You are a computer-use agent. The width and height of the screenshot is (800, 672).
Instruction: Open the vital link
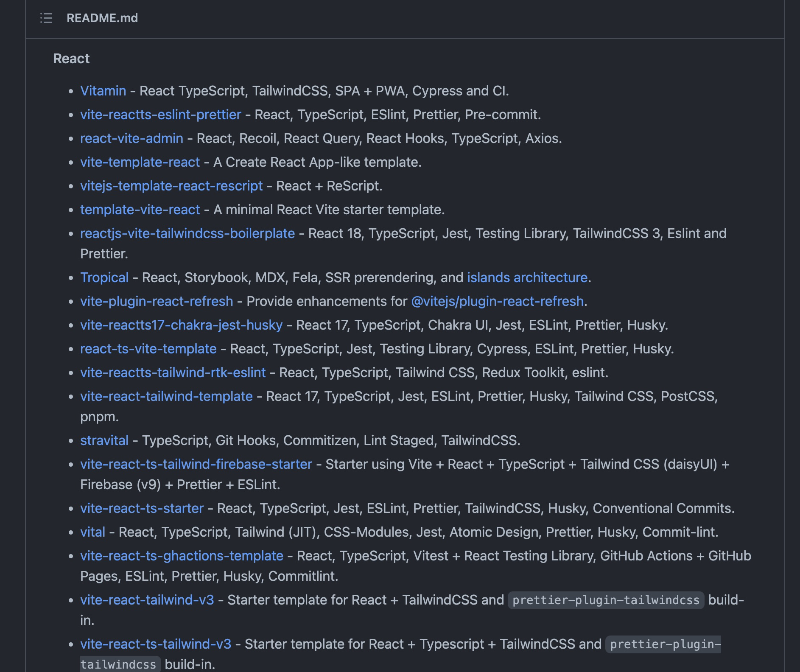[x=93, y=532]
